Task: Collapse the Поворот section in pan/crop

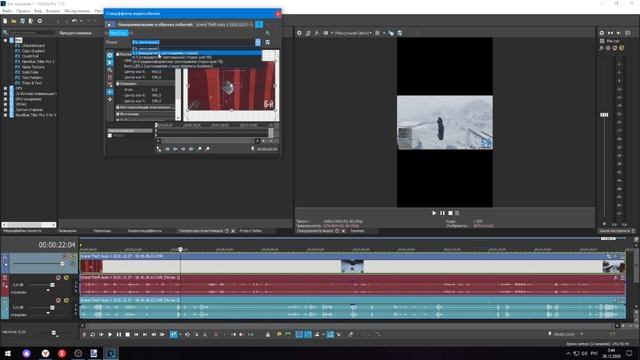Action: [118, 83]
